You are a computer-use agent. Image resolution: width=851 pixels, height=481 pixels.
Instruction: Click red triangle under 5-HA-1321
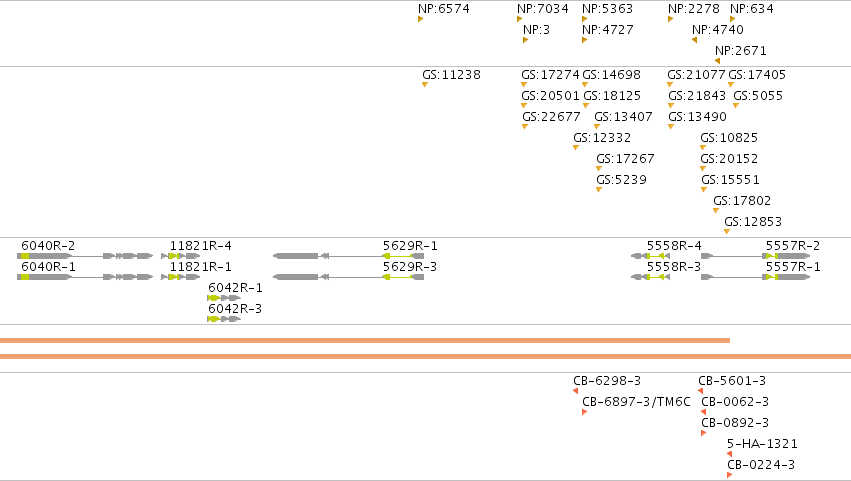(x=729, y=454)
